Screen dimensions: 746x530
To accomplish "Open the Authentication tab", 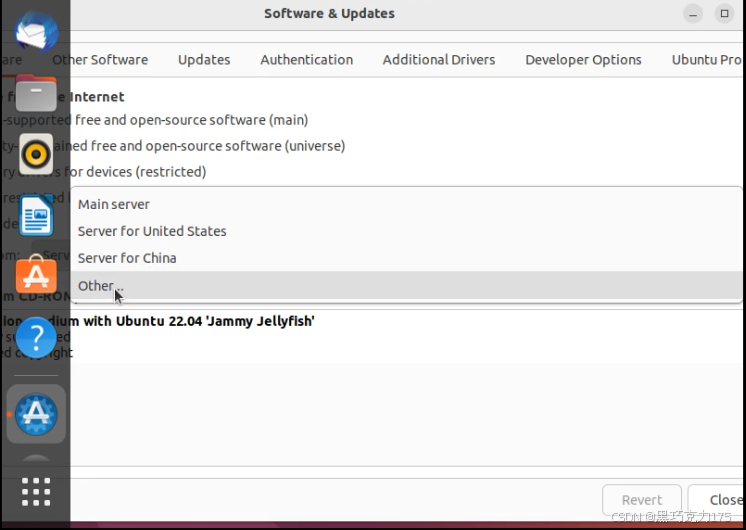I will (306, 59).
